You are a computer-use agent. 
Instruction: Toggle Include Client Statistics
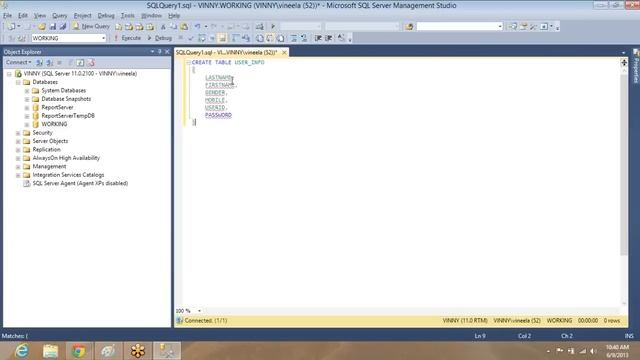pos(246,38)
